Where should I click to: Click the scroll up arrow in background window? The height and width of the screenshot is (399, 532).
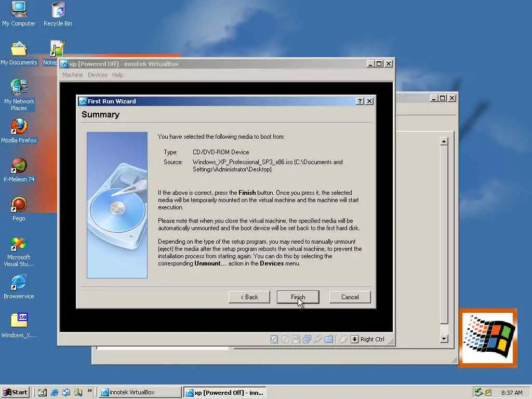(444, 141)
